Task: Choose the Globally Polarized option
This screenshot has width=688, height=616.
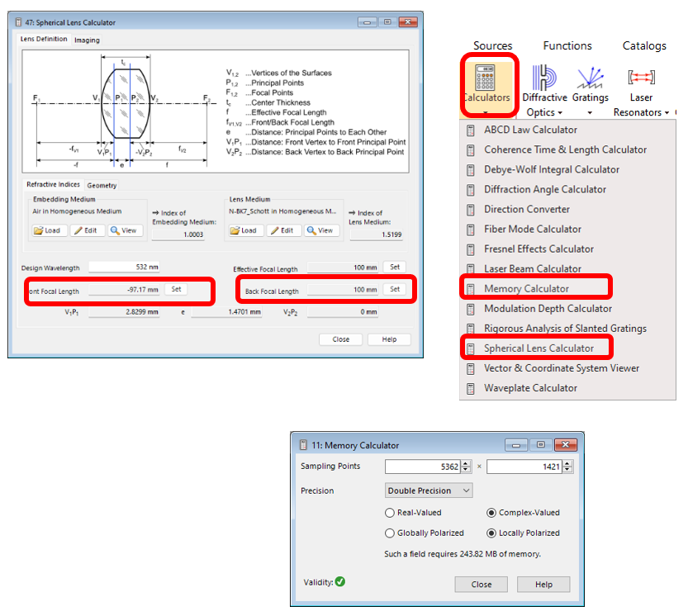Action: [x=391, y=533]
